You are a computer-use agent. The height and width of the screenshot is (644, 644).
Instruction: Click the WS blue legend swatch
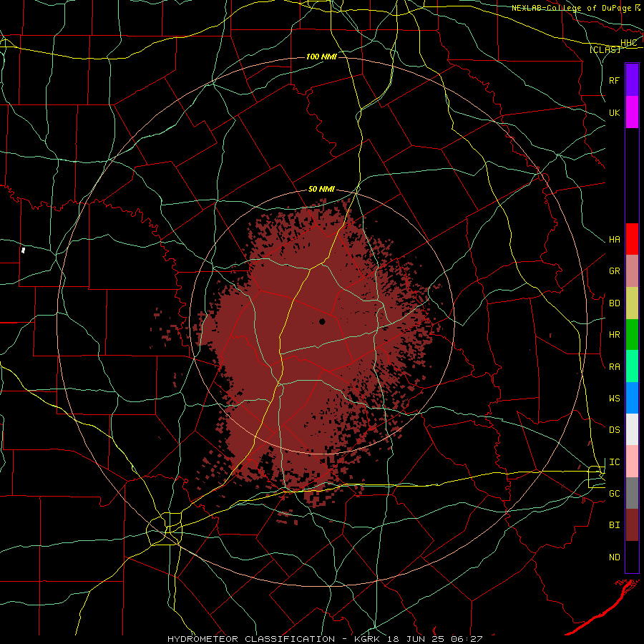632,398
